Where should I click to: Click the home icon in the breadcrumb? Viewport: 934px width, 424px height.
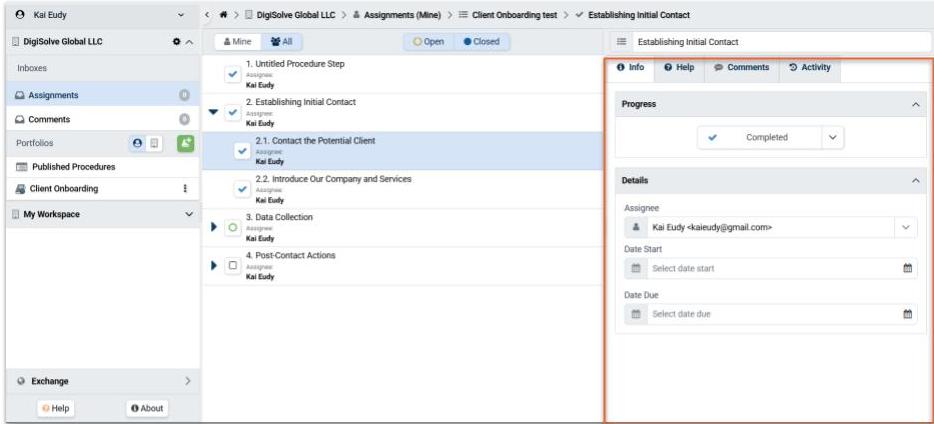(x=222, y=15)
